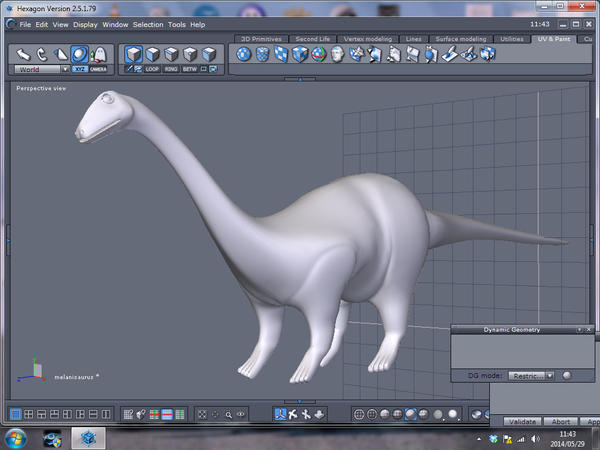Activate the RING selection tool
600x450 pixels.
coord(171,70)
